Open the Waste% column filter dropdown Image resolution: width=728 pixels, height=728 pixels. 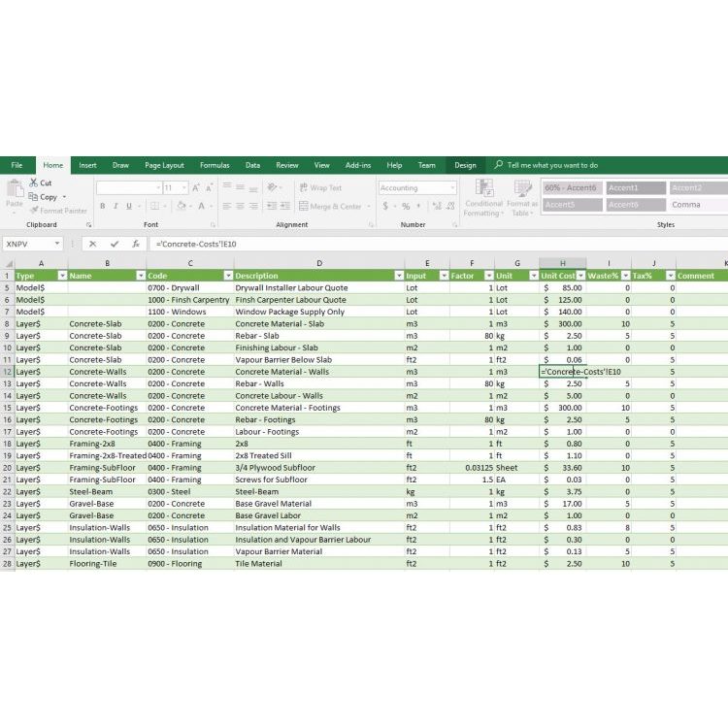(x=625, y=276)
